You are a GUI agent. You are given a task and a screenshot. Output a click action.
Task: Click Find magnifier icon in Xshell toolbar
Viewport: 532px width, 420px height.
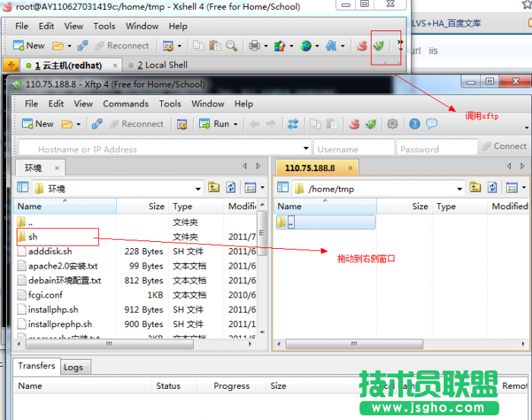(232, 46)
